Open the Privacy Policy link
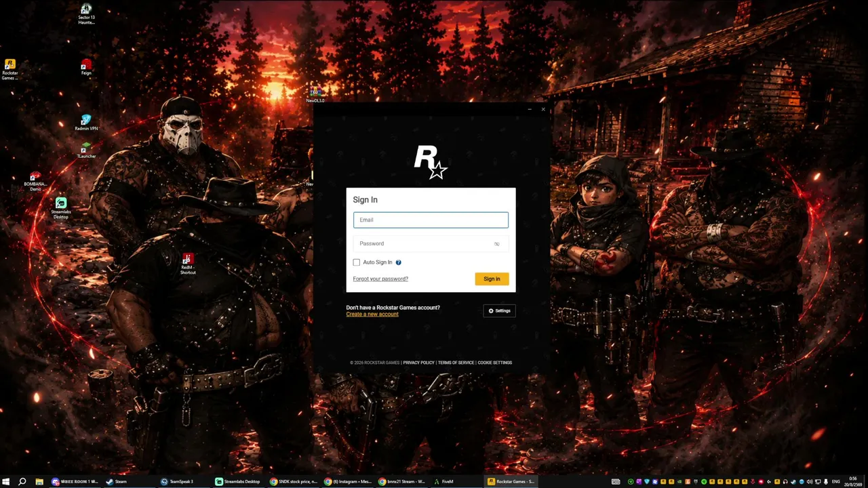This screenshot has height=488, width=868. (x=418, y=363)
